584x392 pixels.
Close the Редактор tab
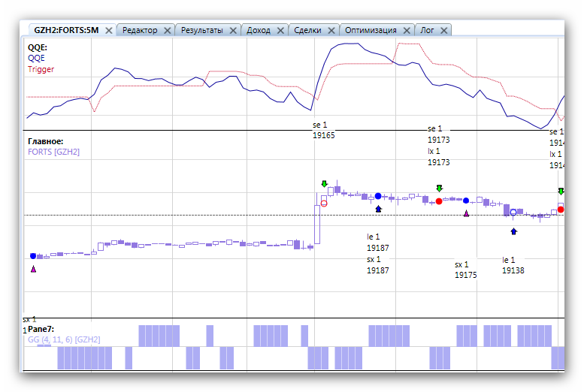pos(167,31)
